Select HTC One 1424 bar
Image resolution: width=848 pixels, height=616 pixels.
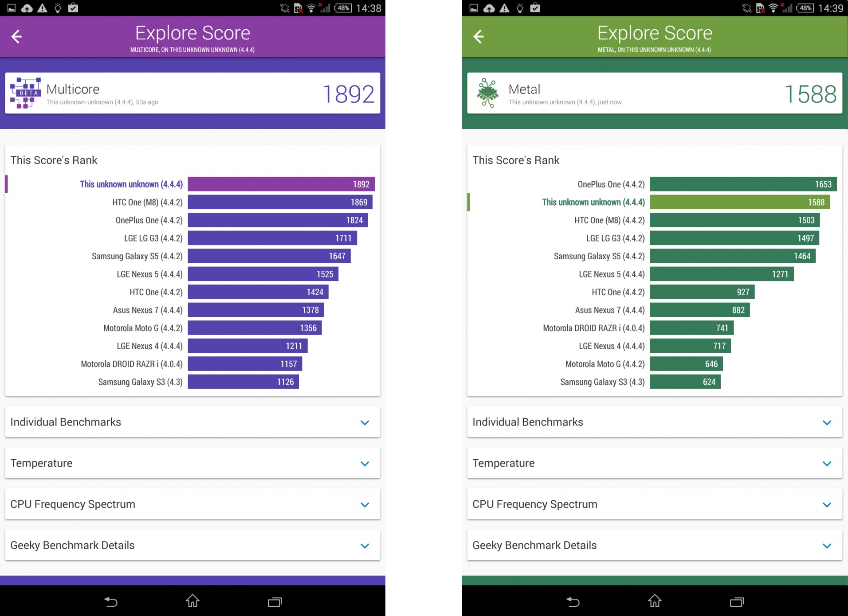point(258,292)
